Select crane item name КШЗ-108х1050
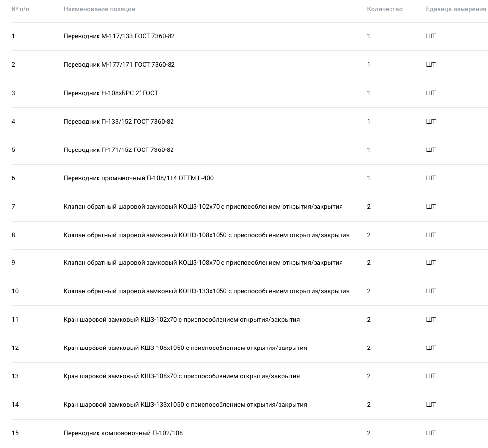The height and width of the screenshot is (448, 488). (185, 348)
